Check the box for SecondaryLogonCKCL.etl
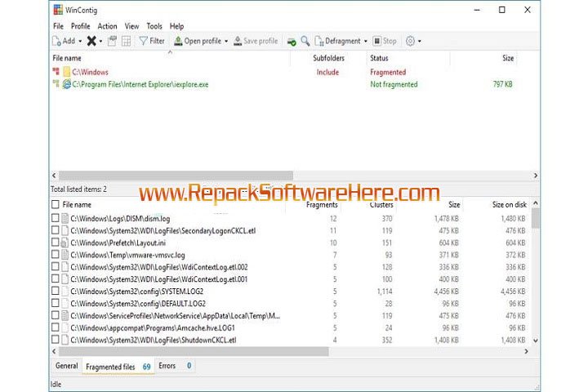Image resolution: width=588 pixels, height=392 pixels. point(56,230)
